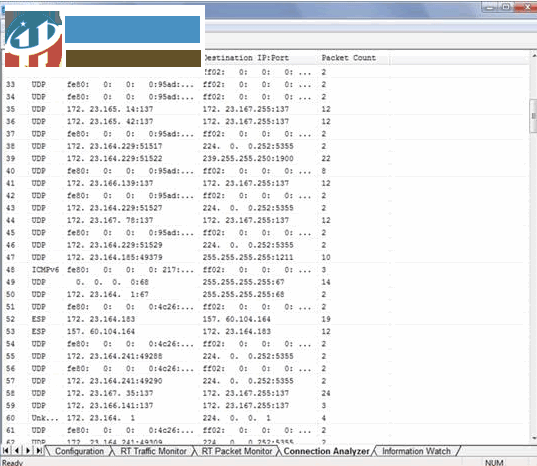Click next tab scroll arrow
The height and width of the screenshot is (466, 537).
(x=28, y=451)
